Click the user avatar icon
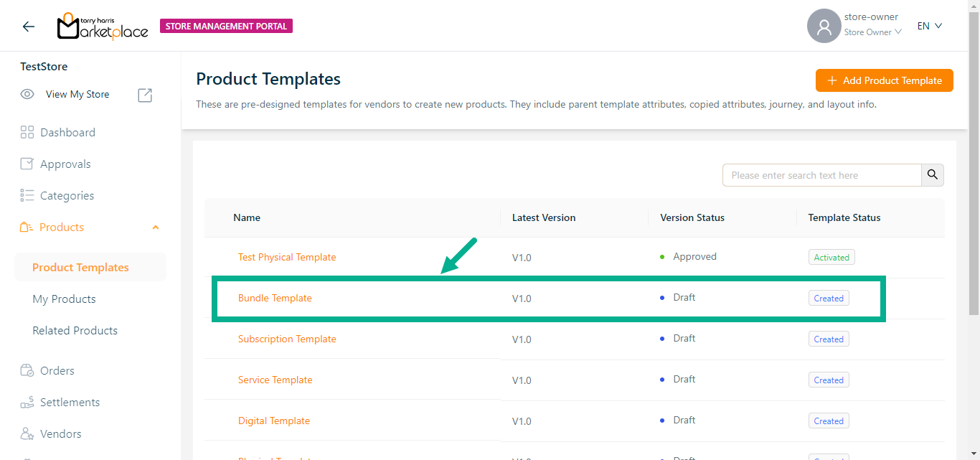This screenshot has height=460, width=980. [x=824, y=27]
